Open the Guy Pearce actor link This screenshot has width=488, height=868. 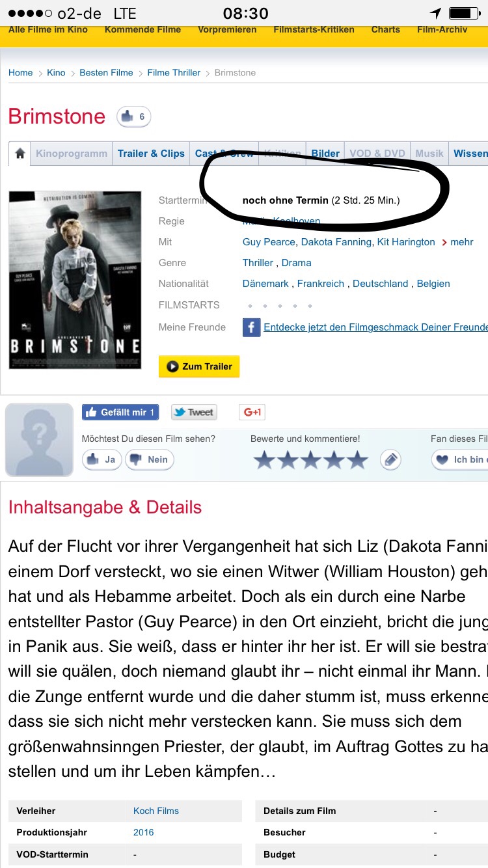point(270,242)
